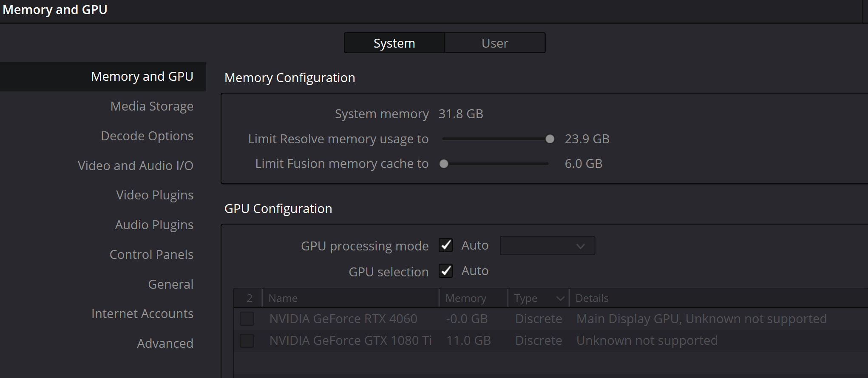Open Internet Accounts settings

(x=142, y=313)
